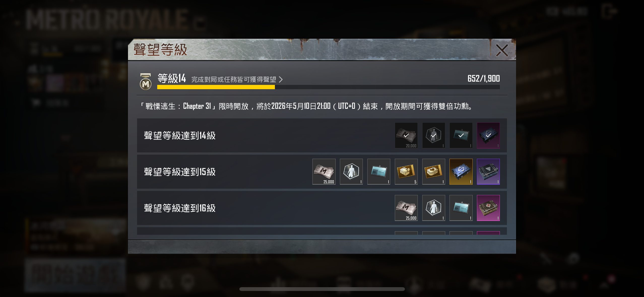Expand the reputation info chevron arrow
The image size is (644, 297).
pos(281,80)
